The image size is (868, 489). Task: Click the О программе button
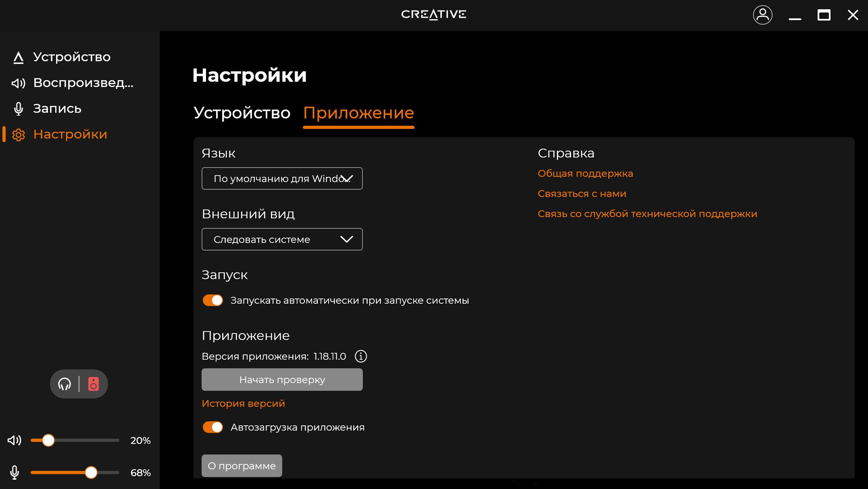point(241,466)
